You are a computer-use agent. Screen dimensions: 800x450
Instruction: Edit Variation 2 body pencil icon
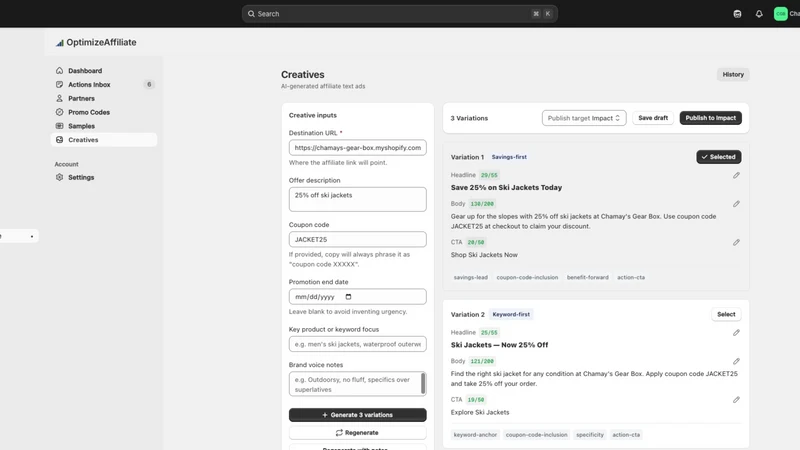(736, 361)
